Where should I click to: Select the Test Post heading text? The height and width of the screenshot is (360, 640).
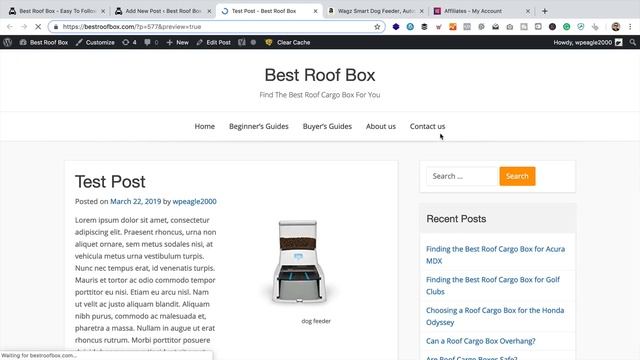click(x=110, y=182)
